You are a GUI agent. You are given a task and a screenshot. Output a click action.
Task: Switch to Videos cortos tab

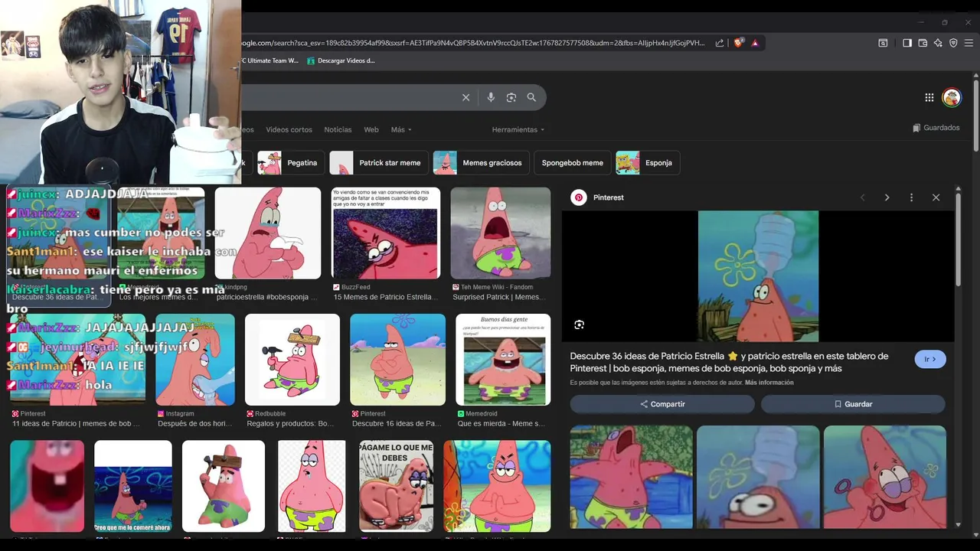pyautogui.click(x=289, y=129)
